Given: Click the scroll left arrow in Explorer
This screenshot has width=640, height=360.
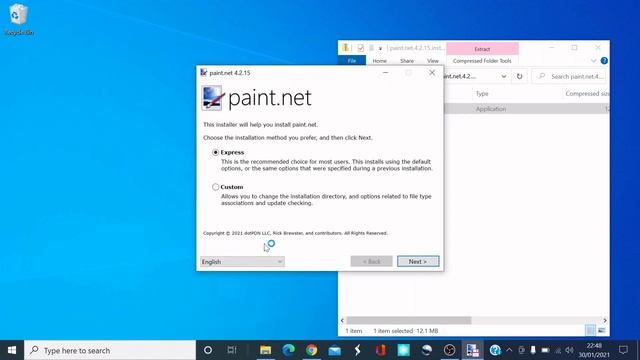Looking at the screenshot, I should 342,320.
